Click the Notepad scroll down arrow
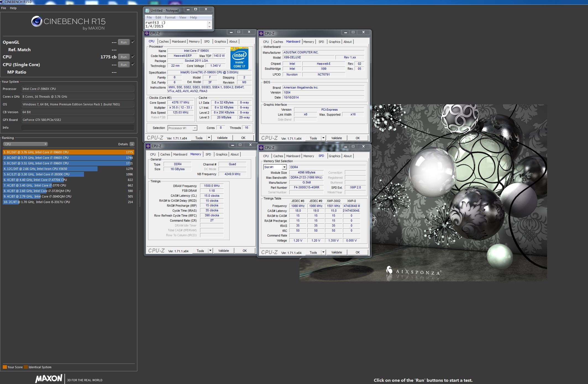588x384 pixels. [210, 27]
